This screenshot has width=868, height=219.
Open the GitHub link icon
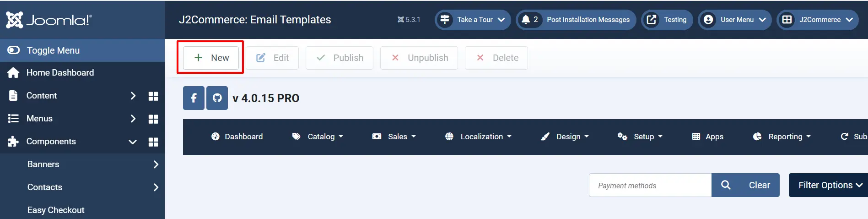(x=217, y=98)
